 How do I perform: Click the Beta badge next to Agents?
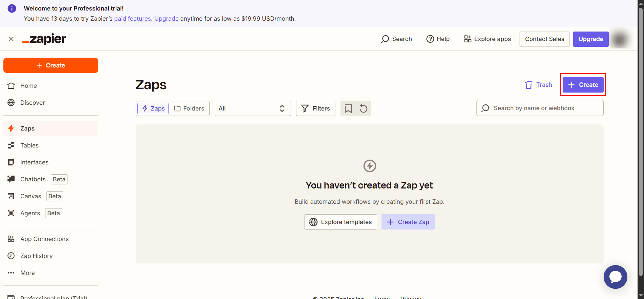pos(54,213)
